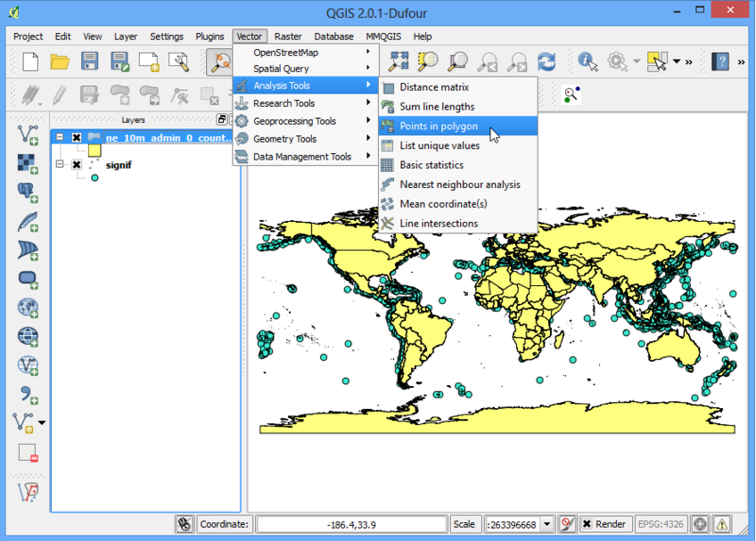Click Zoom Full extent arrows icon

click(x=399, y=61)
